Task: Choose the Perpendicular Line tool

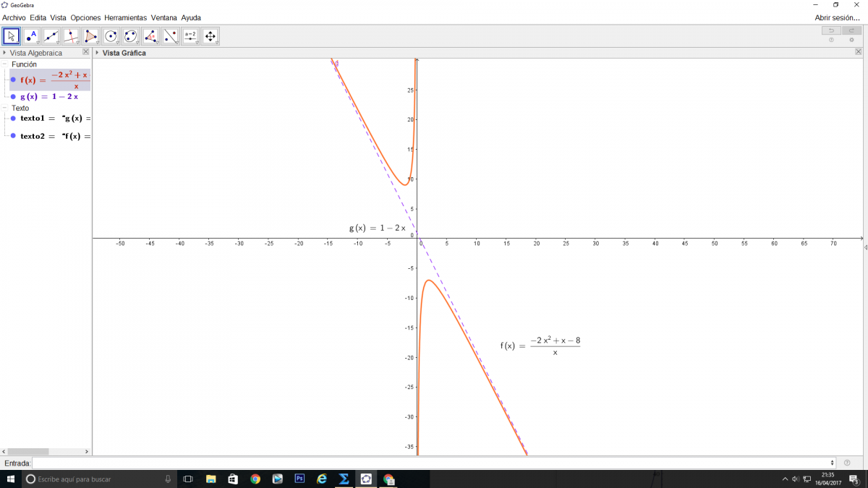Action: tap(71, 36)
